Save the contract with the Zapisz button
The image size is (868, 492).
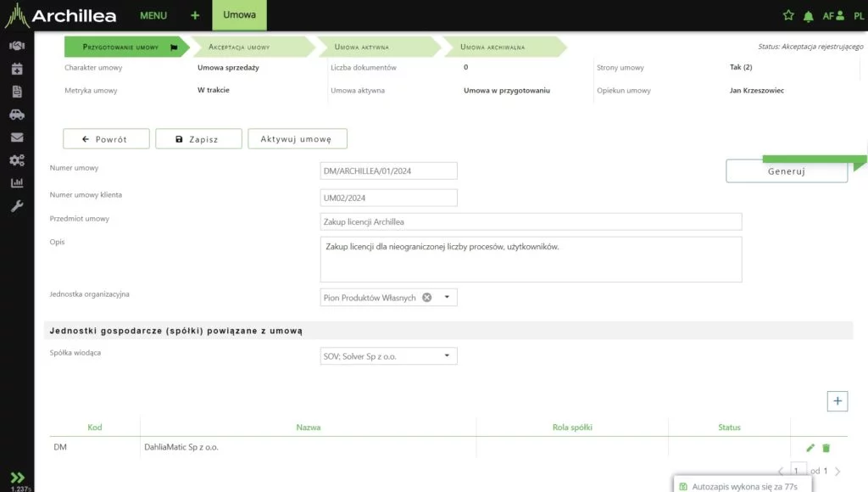click(198, 138)
